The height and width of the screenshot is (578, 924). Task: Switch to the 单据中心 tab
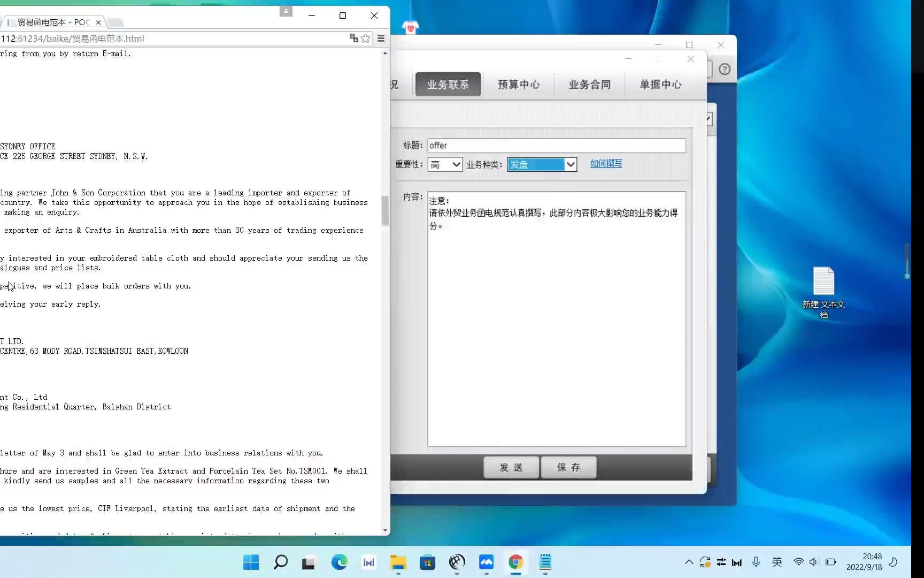(x=661, y=85)
